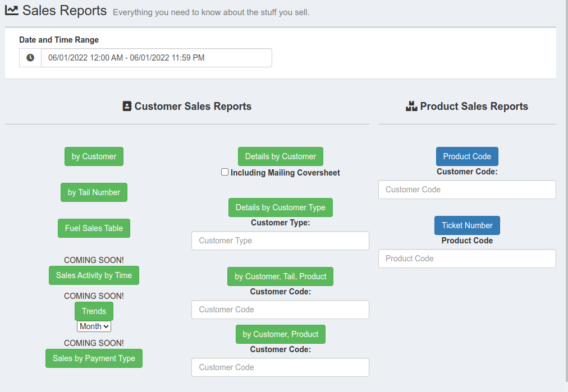Click the clock icon beside date range

[x=30, y=58]
